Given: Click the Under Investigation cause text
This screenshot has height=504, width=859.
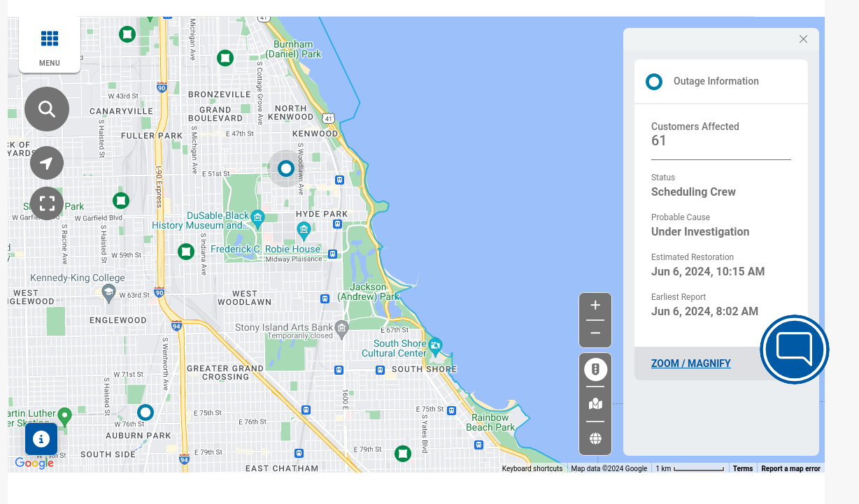Looking at the screenshot, I should coord(700,231).
